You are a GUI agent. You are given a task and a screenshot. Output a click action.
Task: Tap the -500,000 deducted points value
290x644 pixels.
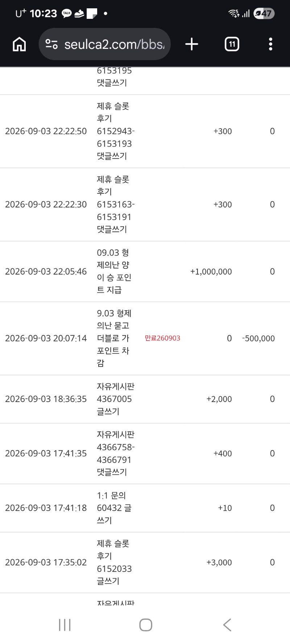[258, 338]
